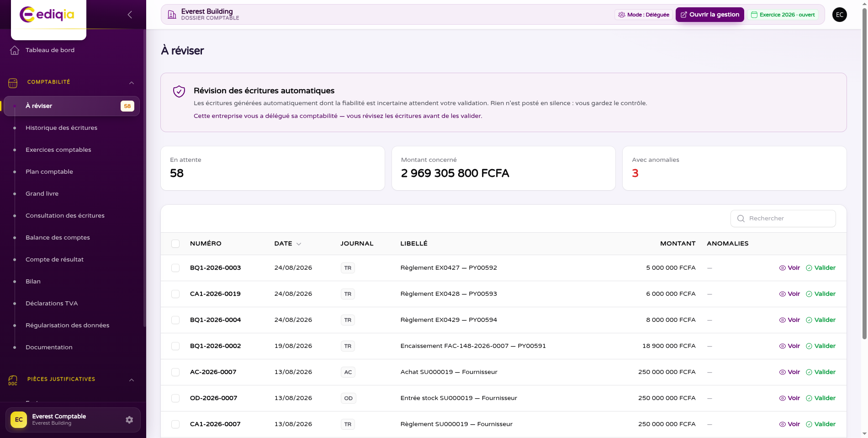Click the Everest Building dossier building icon
868x438 pixels.
(172, 15)
